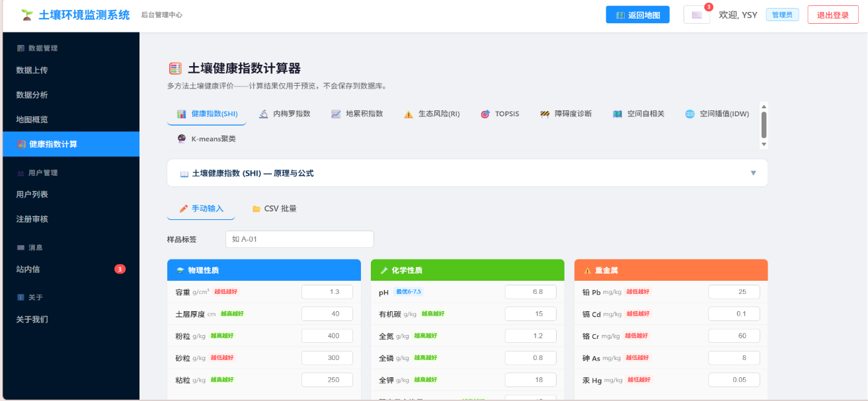The width and height of the screenshot is (868, 401).
Task: Select the target icon of TOPSIS
Action: coord(485,114)
